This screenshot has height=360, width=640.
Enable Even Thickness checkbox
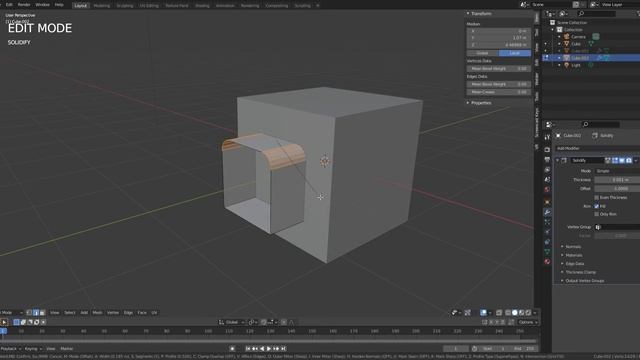(597, 198)
